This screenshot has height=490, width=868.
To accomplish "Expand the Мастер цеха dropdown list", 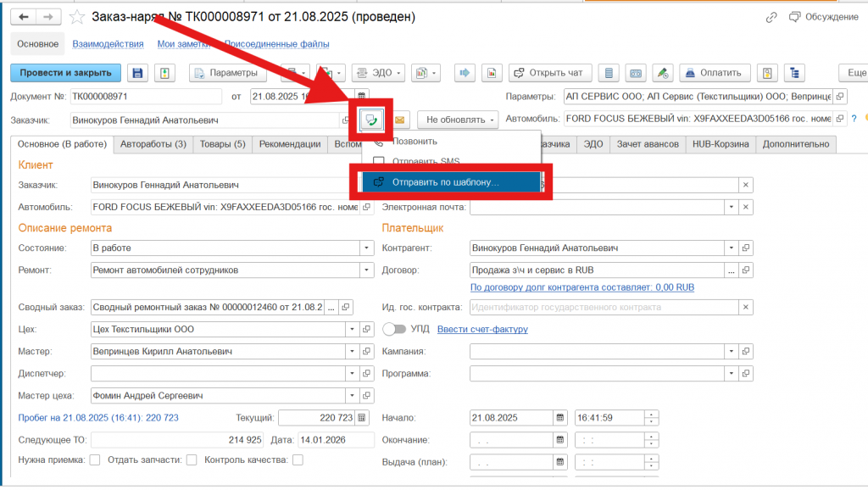I will [x=349, y=396].
